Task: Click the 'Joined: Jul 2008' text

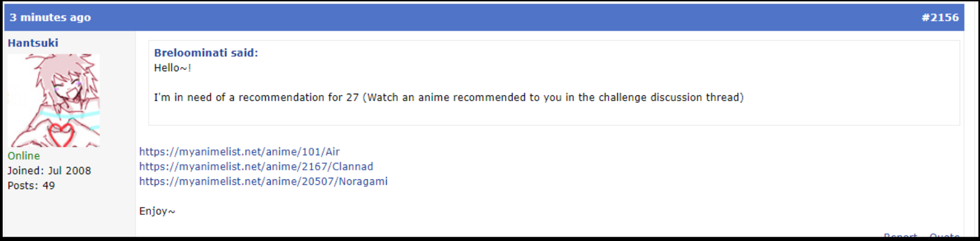Action: point(49,171)
